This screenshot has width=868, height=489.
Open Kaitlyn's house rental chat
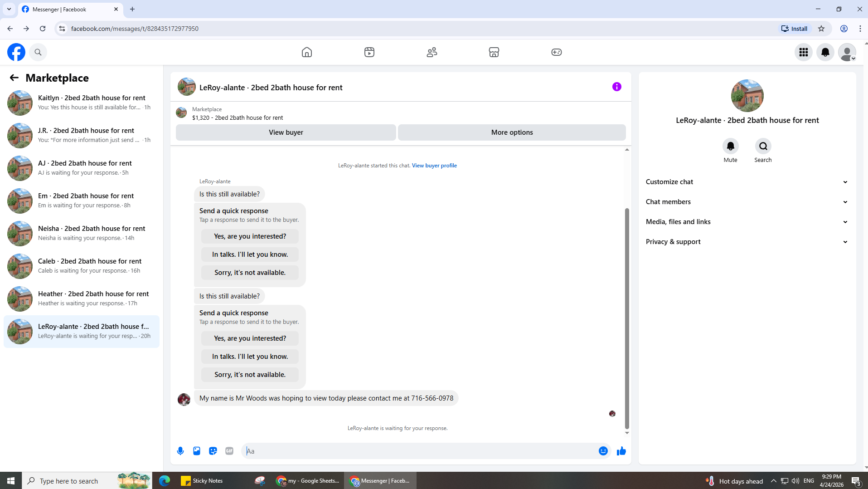coord(82,103)
